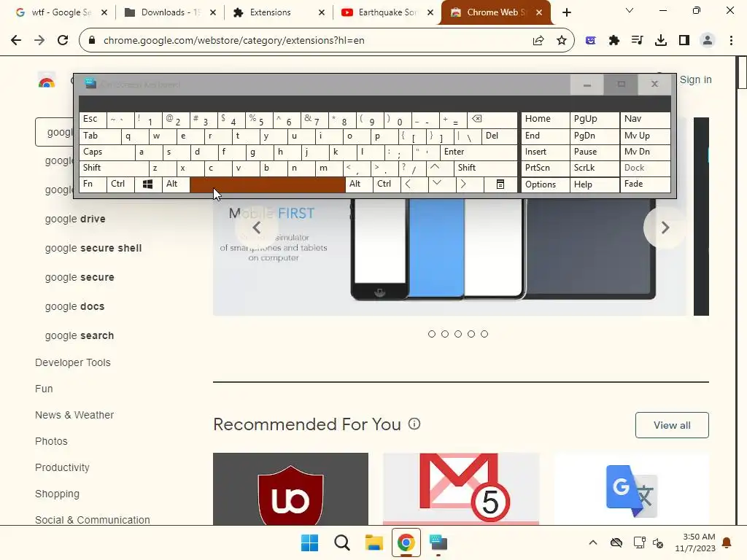
Task: Share this page from the address bar
Action: (538, 41)
